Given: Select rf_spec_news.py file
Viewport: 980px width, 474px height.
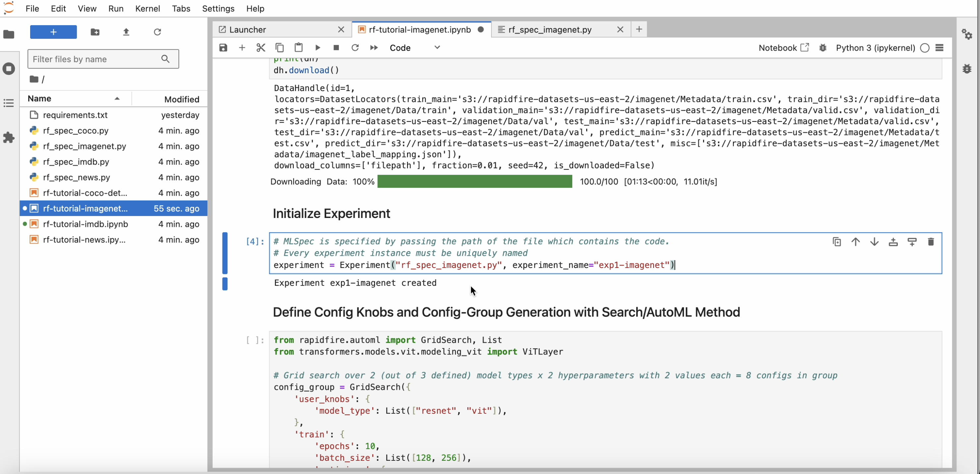Looking at the screenshot, I should pyautogui.click(x=113, y=177).
